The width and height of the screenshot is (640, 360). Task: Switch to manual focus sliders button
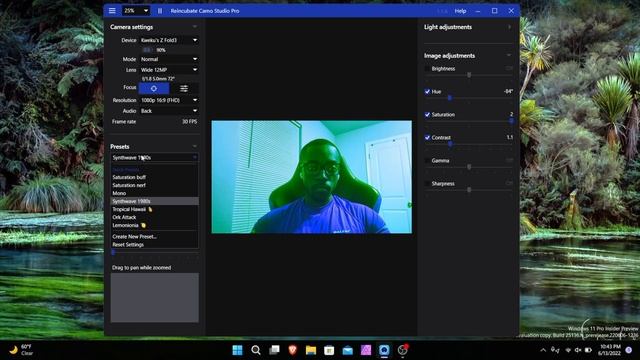point(184,88)
